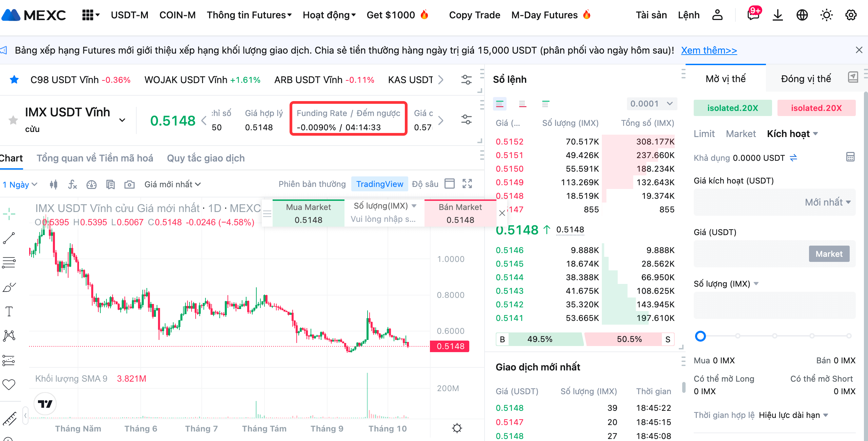
Task: Click the chart screenshot camera icon
Action: coord(129,184)
